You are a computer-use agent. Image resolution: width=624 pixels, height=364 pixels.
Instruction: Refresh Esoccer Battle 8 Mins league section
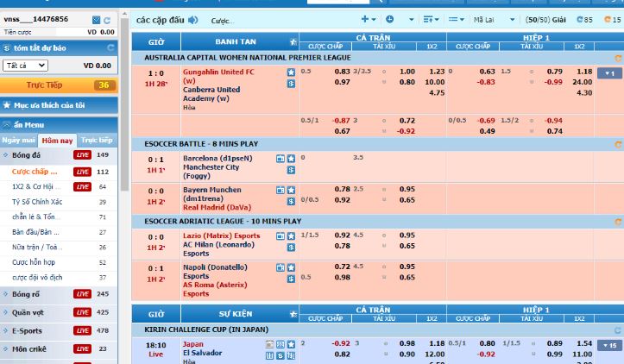click(618, 144)
